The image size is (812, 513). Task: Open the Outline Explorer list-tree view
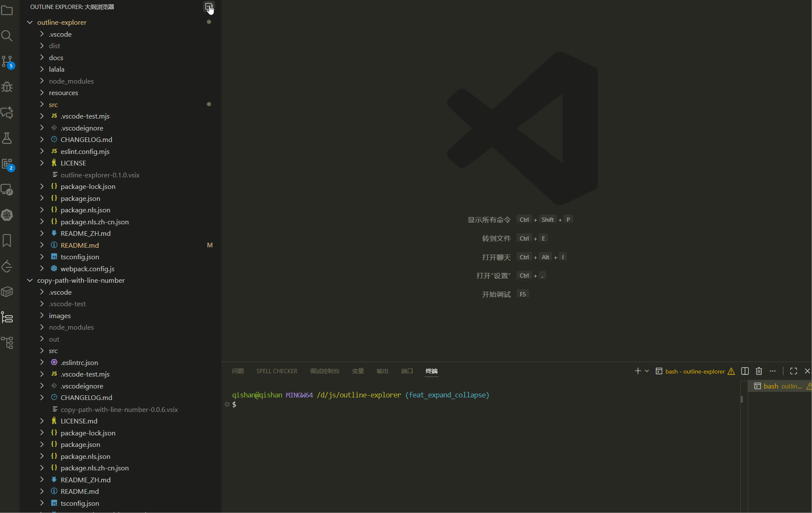(7, 317)
